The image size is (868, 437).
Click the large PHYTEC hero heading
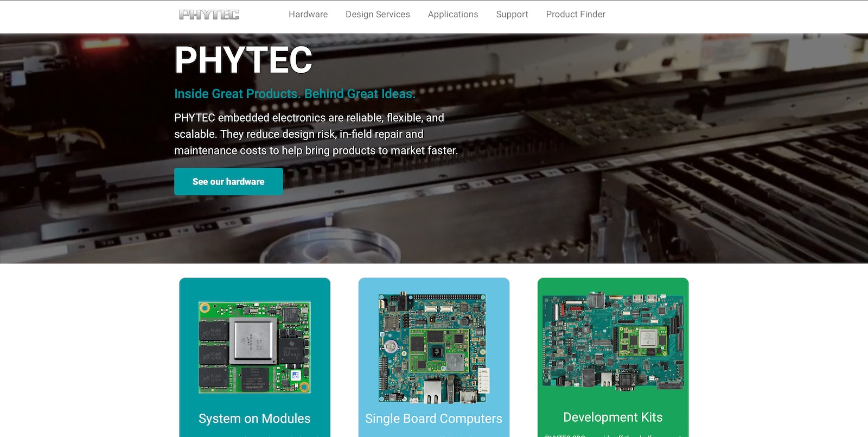244,60
